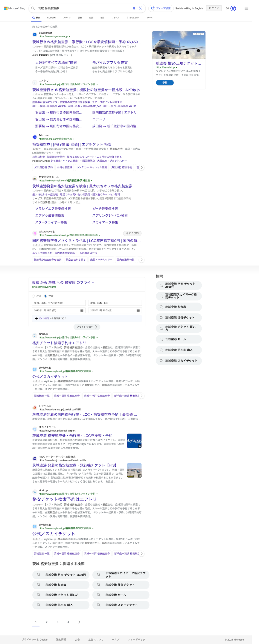The height and width of the screenshot is (644, 259).
Task: Click the Trip.com favicon
Action: (x=35, y=137)
